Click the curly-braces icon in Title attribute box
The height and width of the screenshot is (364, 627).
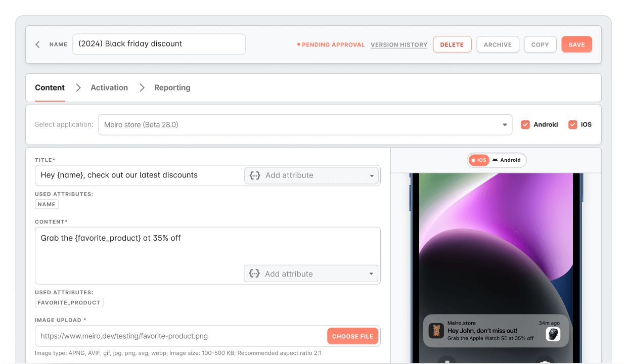255,175
